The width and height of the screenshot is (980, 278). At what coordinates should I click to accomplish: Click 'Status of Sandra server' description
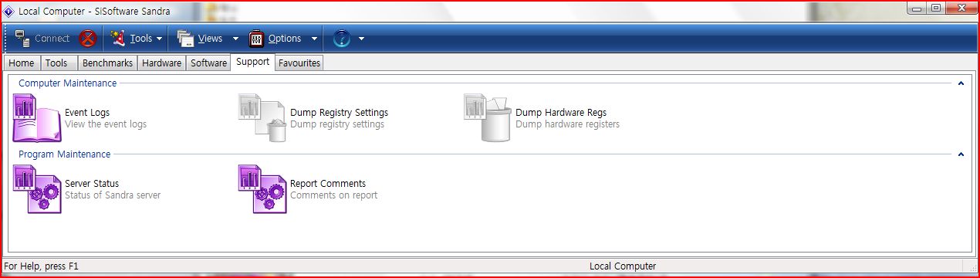(x=113, y=195)
